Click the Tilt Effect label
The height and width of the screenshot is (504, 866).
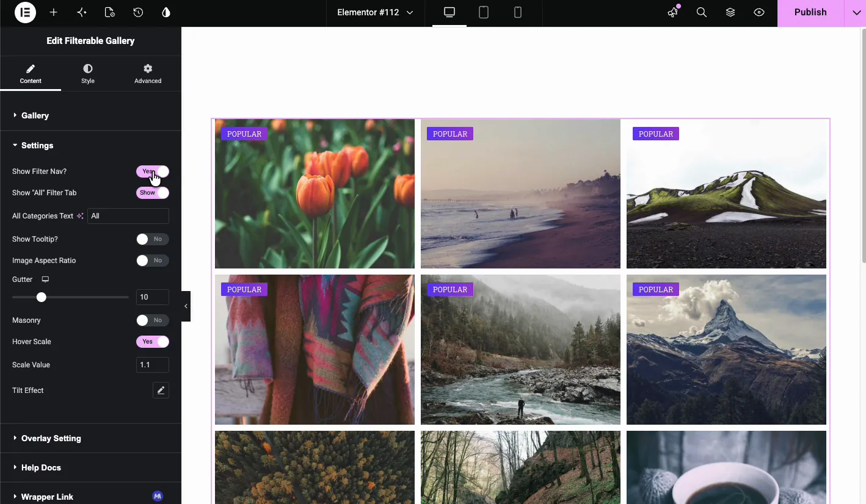point(28,391)
